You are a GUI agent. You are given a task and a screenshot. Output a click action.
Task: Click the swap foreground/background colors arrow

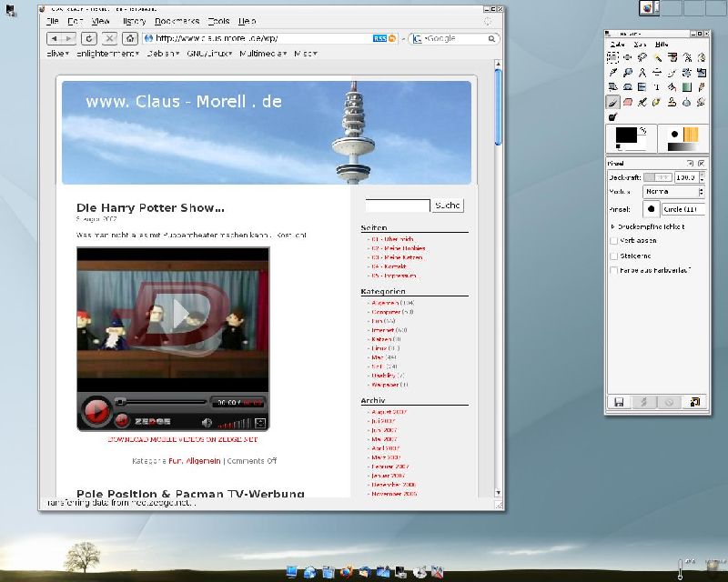(643, 131)
